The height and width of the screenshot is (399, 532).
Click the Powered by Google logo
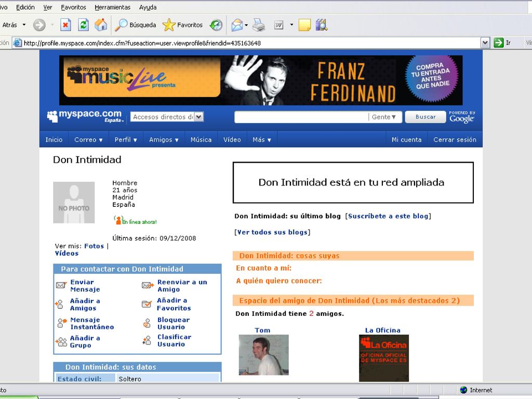(462, 117)
